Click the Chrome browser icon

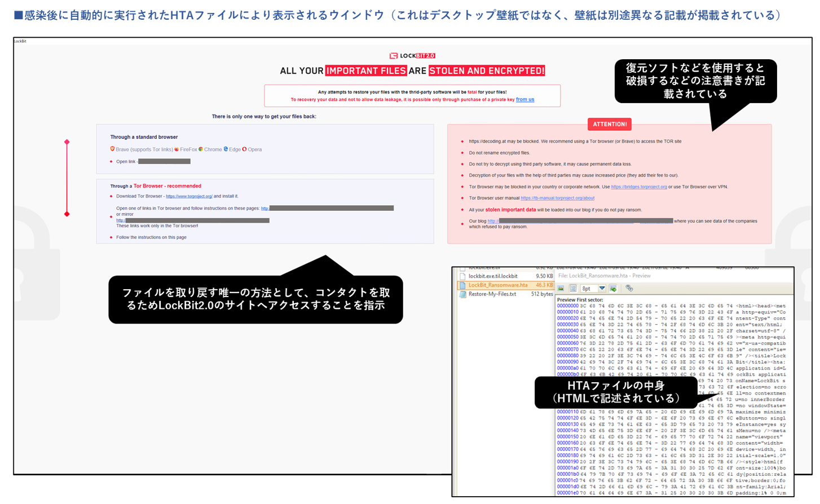(201, 149)
